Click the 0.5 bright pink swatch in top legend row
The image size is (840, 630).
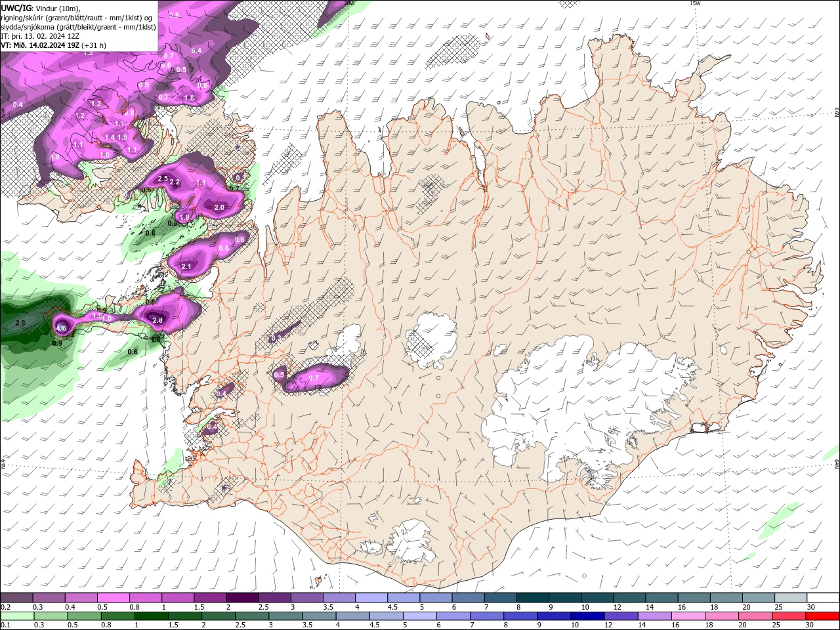point(114,598)
